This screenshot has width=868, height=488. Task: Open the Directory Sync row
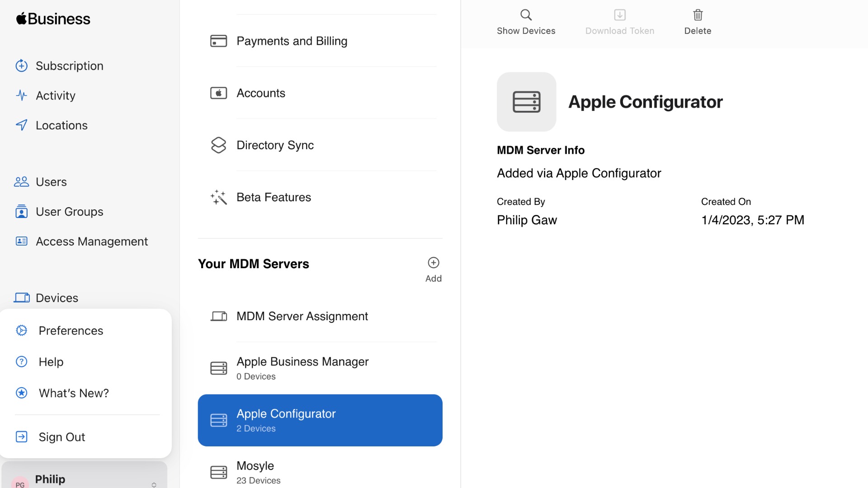click(320, 145)
